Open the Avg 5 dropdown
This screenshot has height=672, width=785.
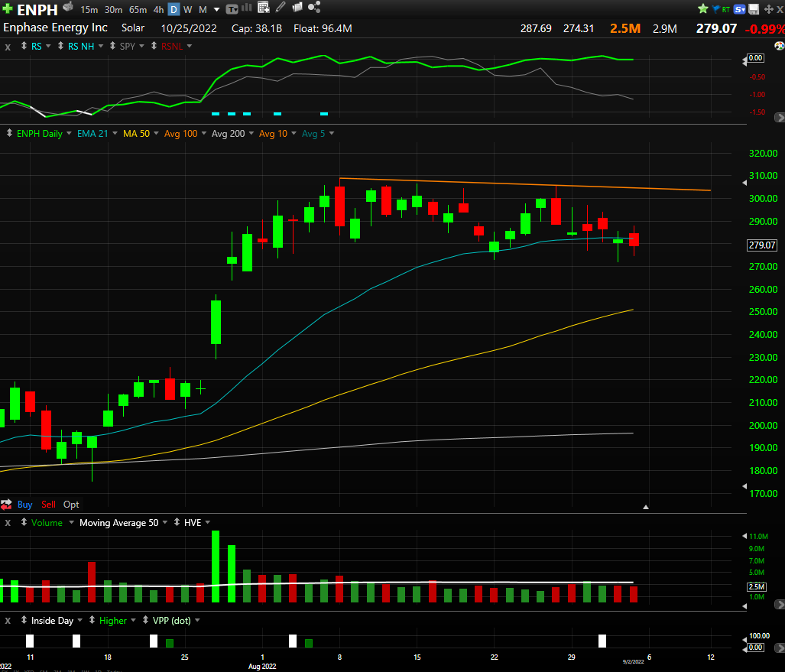pyautogui.click(x=332, y=133)
